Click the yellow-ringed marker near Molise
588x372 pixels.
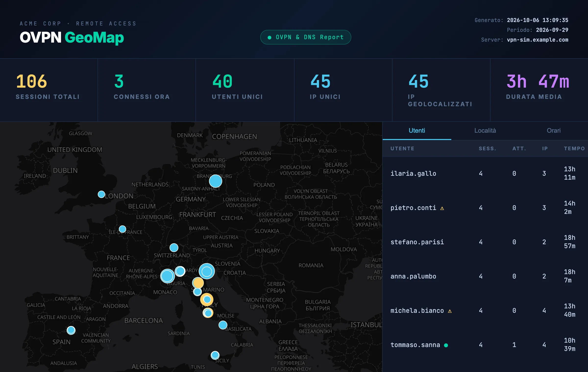point(208,313)
